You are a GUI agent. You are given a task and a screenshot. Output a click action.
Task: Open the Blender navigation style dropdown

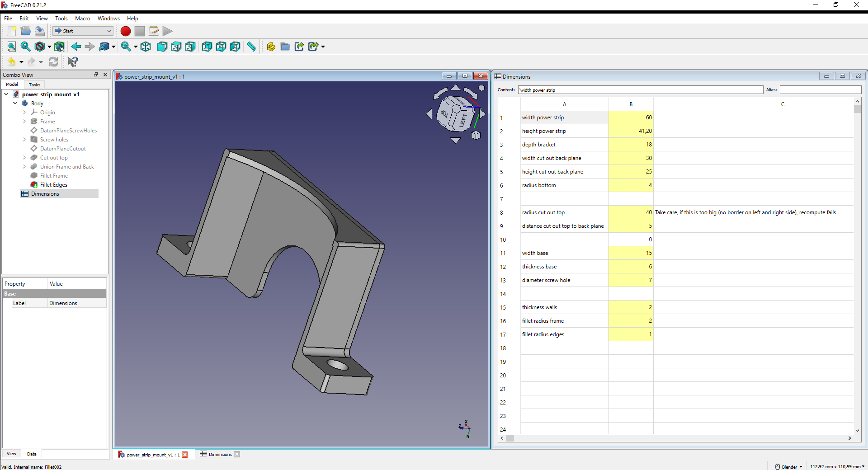pyautogui.click(x=789, y=466)
